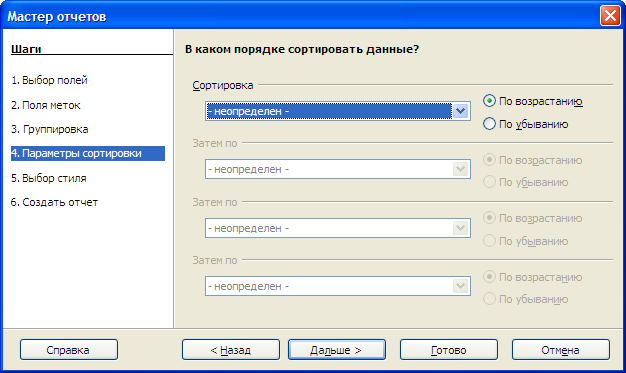This screenshot has height=373, width=626.
Task: Select По возрастанию for first sort
Action: [x=533, y=101]
